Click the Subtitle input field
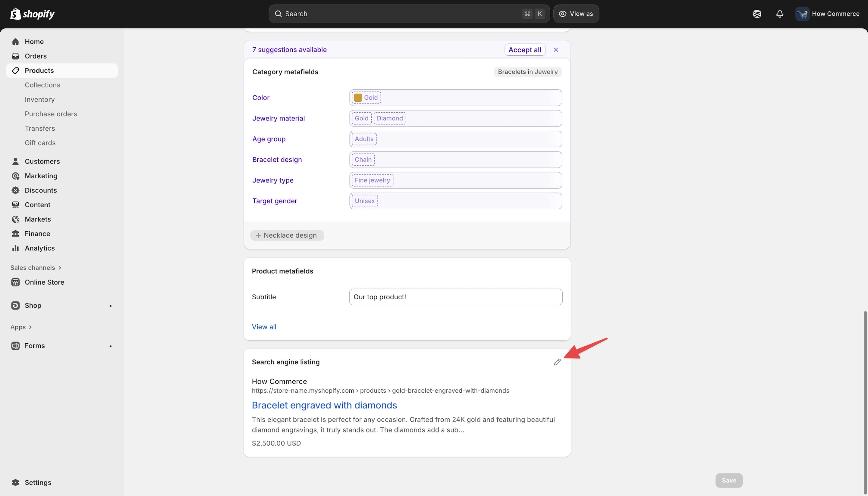This screenshot has height=496, width=868. click(455, 297)
